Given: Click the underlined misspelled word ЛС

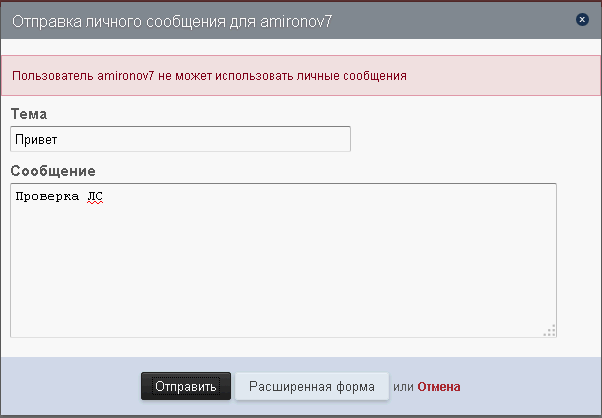Looking at the screenshot, I should (x=95, y=197).
